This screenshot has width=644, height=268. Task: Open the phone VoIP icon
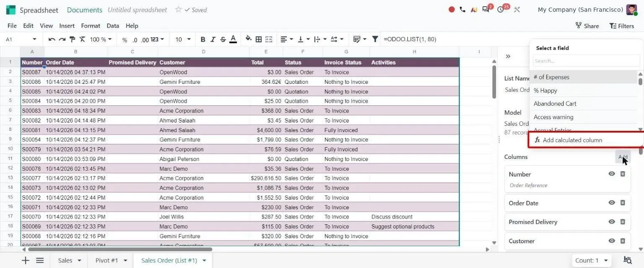[462, 9]
